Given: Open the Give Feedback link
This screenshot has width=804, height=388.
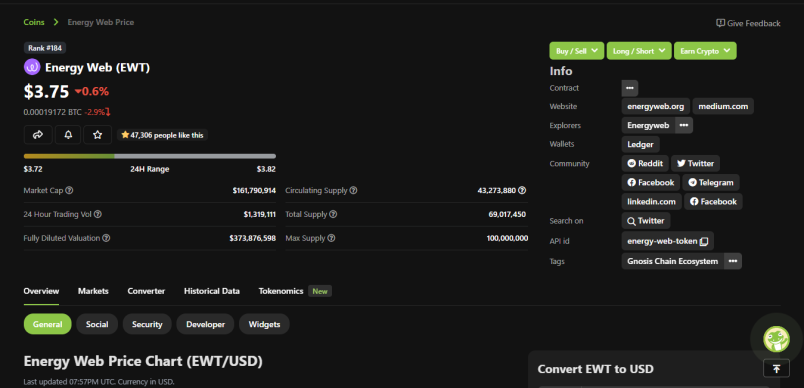Looking at the screenshot, I should point(748,23).
